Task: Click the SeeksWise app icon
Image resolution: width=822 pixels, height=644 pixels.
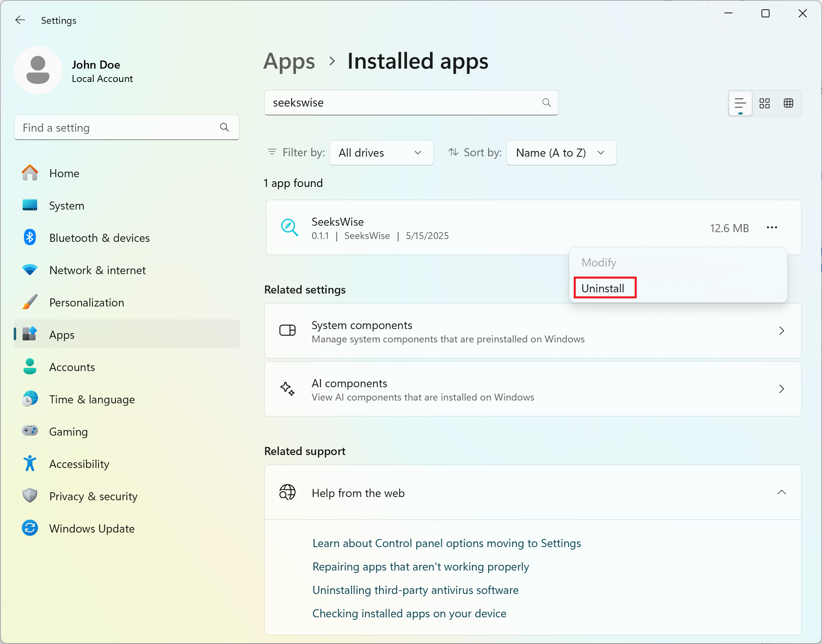Action: point(289,228)
